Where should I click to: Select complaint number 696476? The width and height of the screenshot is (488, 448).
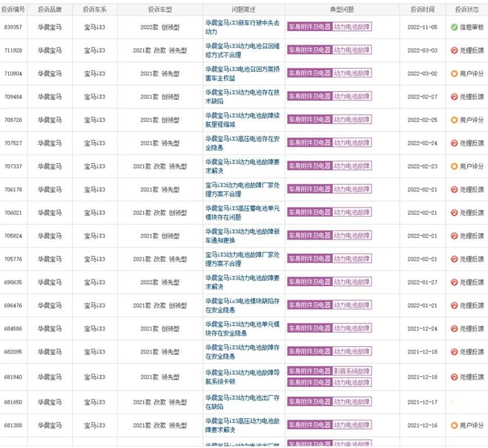[x=13, y=306]
